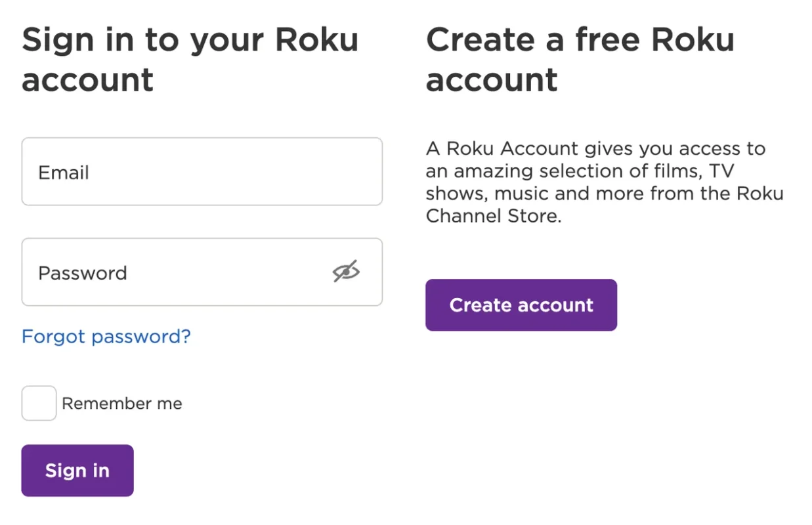Screen dimensions: 812x525
Task: Click the crossed-out eye icon in Password field
Action: [x=346, y=271]
